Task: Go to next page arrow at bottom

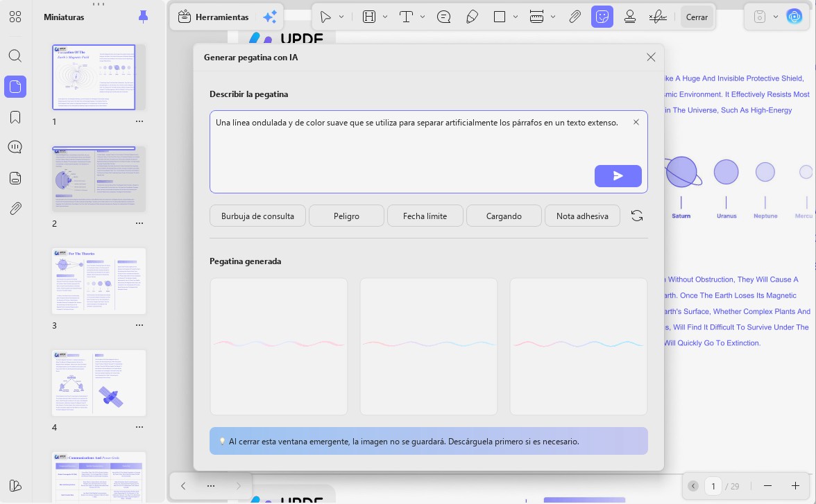Action: (x=239, y=486)
